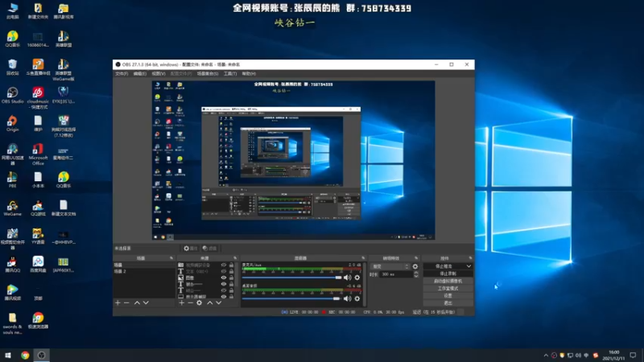Open the 视图(V) menu
The image size is (644, 362).
(x=158, y=73)
